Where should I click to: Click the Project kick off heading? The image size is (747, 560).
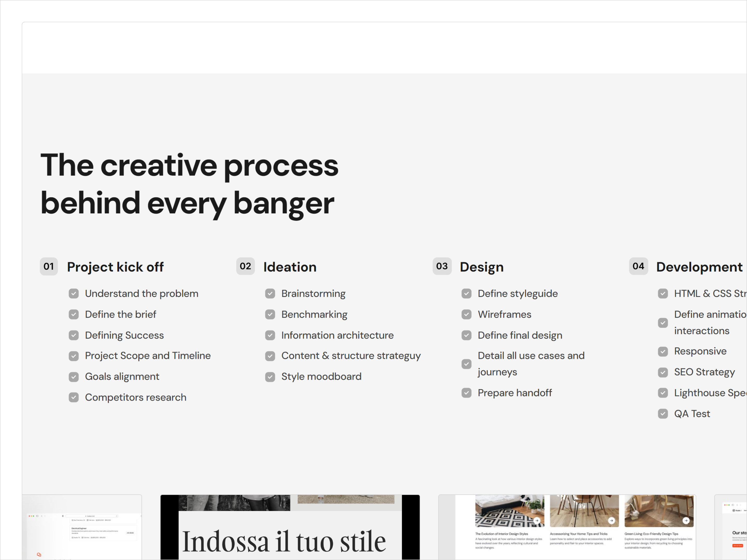(x=115, y=267)
